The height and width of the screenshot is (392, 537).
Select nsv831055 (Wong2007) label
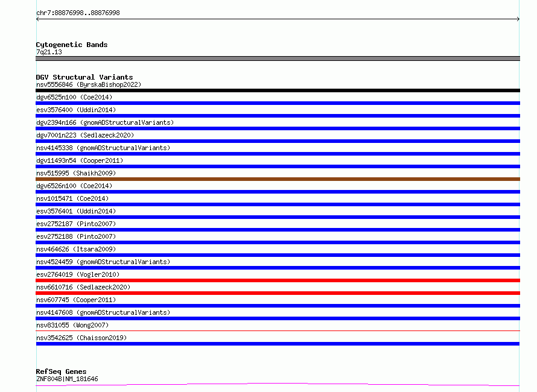[x=72, y=325]
